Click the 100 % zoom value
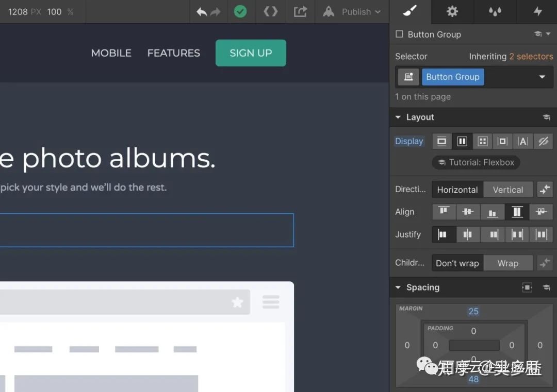 [60, 12]
